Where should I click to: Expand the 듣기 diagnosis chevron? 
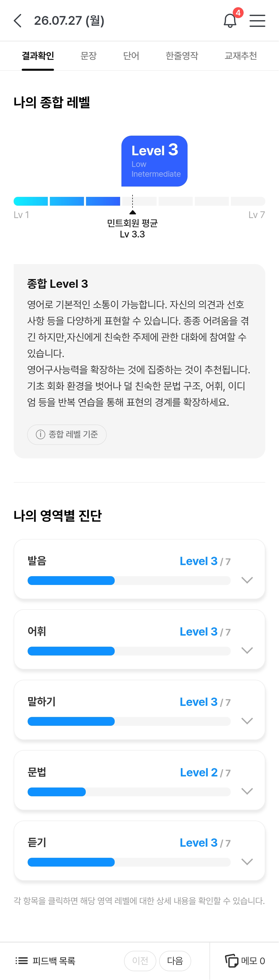click(247, 862)
